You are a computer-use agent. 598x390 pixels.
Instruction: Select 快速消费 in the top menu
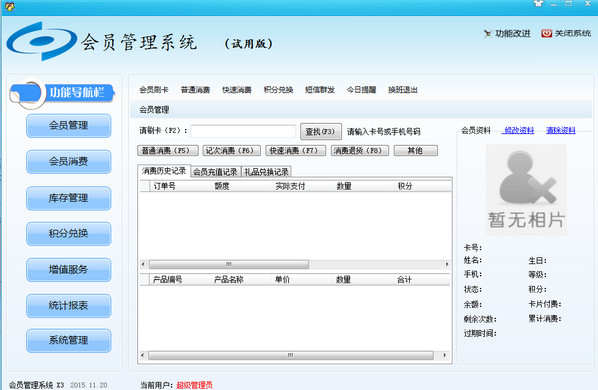[x=237, y=90]
